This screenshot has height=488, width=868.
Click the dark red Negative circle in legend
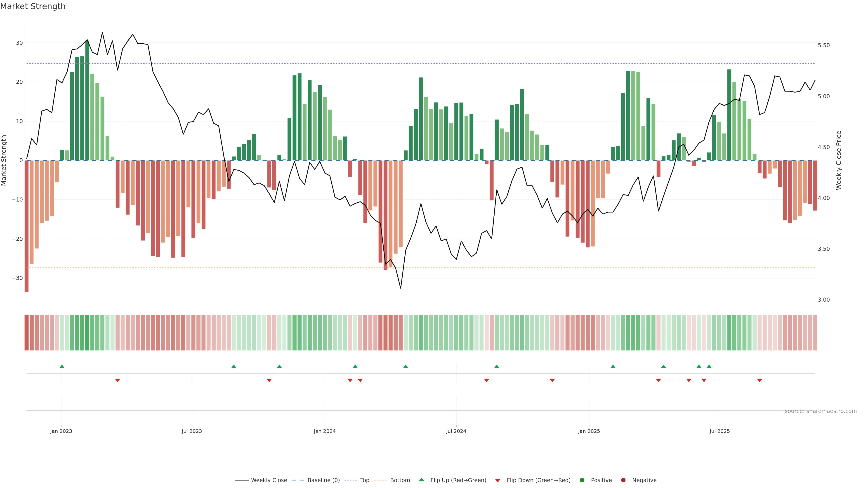tap(623, 480)
